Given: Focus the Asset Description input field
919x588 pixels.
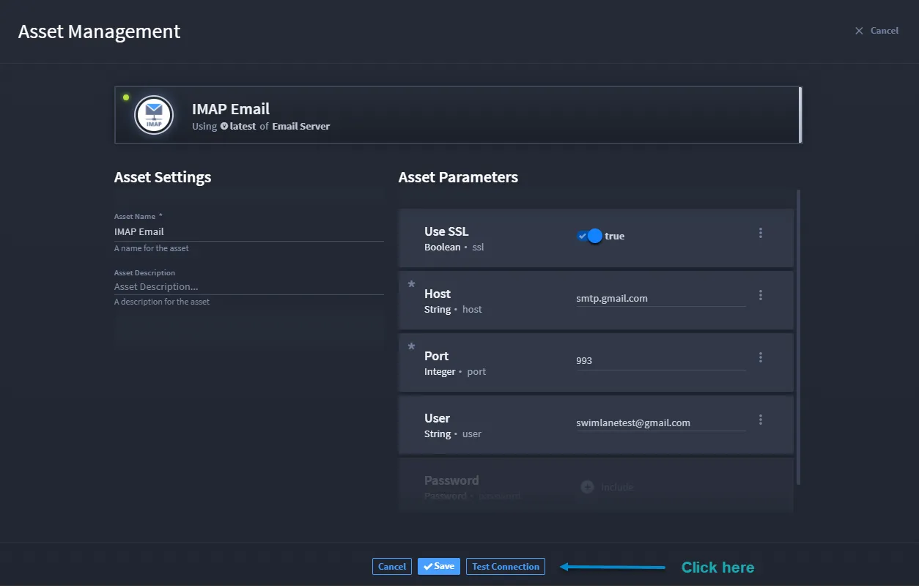Looking at the screenshot, I should [249, 286].
